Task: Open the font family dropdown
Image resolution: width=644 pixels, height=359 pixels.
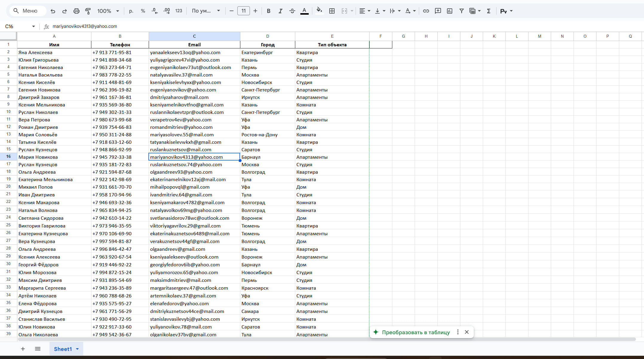Action: click(206, 11)
